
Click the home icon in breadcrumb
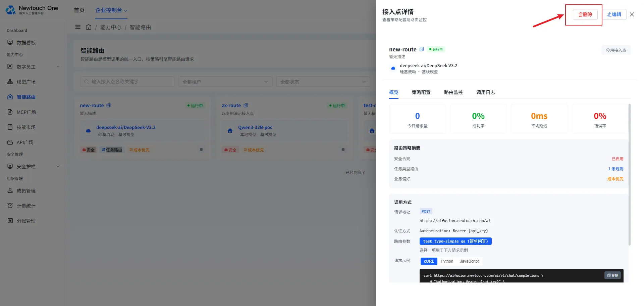pyautogui.click(x=89, y=27)
